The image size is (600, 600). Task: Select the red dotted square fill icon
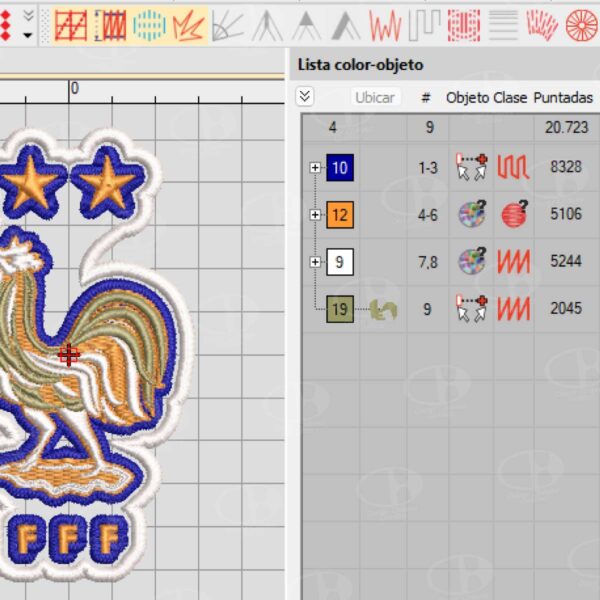[464, 26]
